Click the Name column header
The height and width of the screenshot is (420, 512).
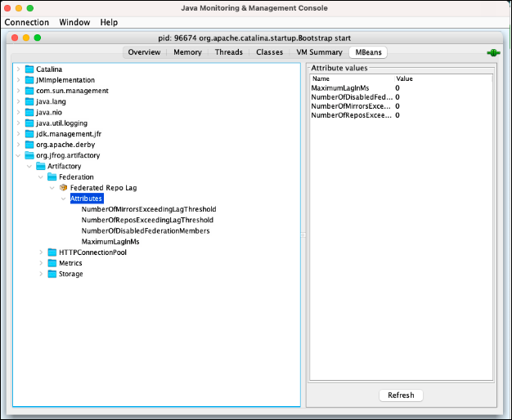352,78
